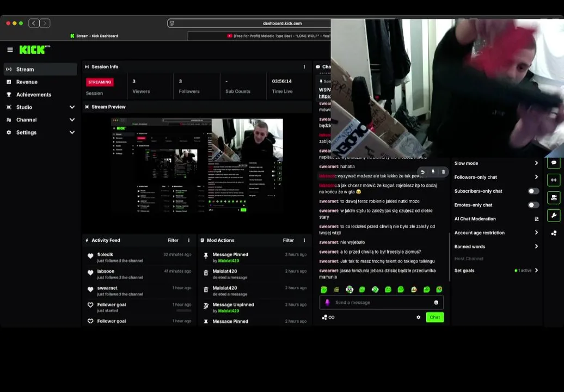Toggle Emotes-only chat switch
The height and width of the screenshot is (392, 564).
pos(534,205)
